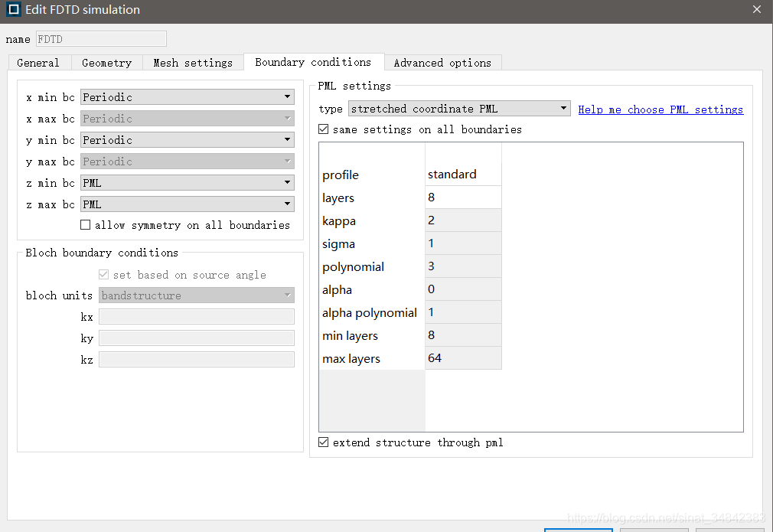This screenshot has height=532, width=773.
Task: Click the FDTD application icon in title bar
Action: point(14,9)
